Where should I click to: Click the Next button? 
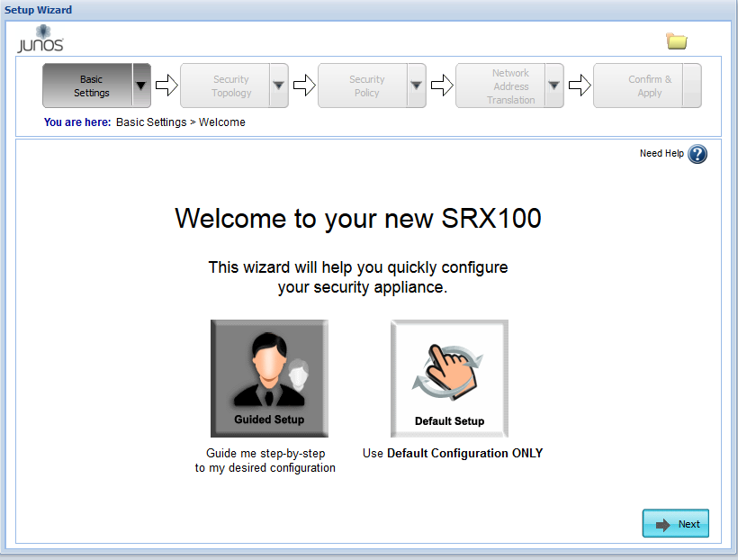click(x=675, y=523)
